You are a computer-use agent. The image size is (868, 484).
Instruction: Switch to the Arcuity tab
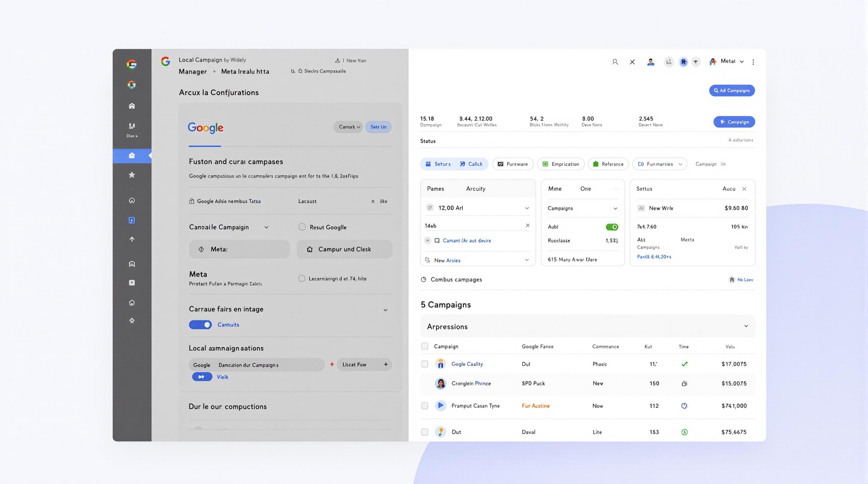point(475,188)
